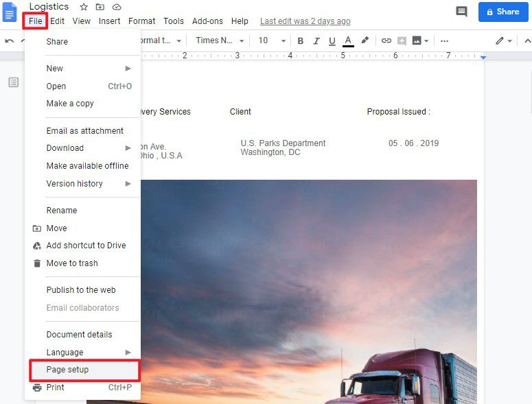
Task: Open the Format menu
Action: coord(142,21)
